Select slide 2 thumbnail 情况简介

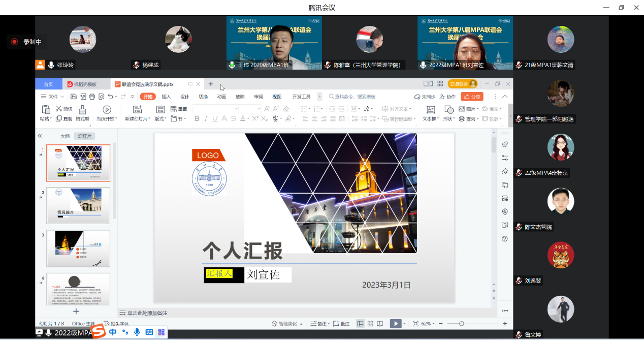(x=78, y=205)
